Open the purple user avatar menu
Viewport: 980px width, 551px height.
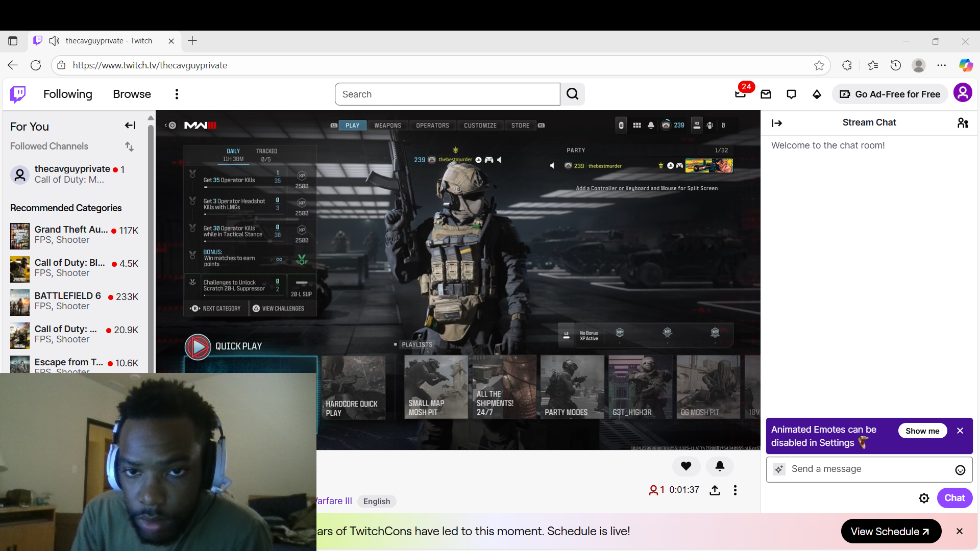point(963,93)
